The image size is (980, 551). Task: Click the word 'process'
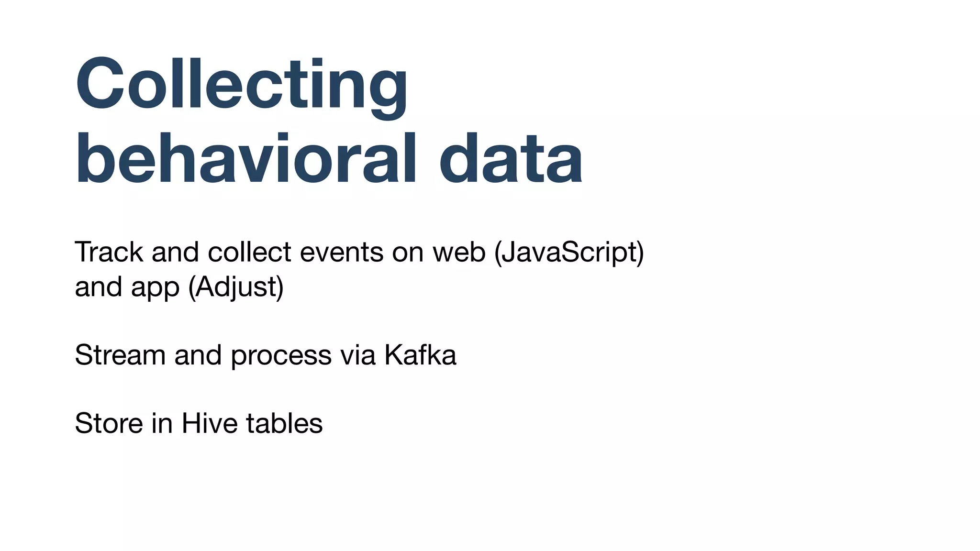click(281, 356)
